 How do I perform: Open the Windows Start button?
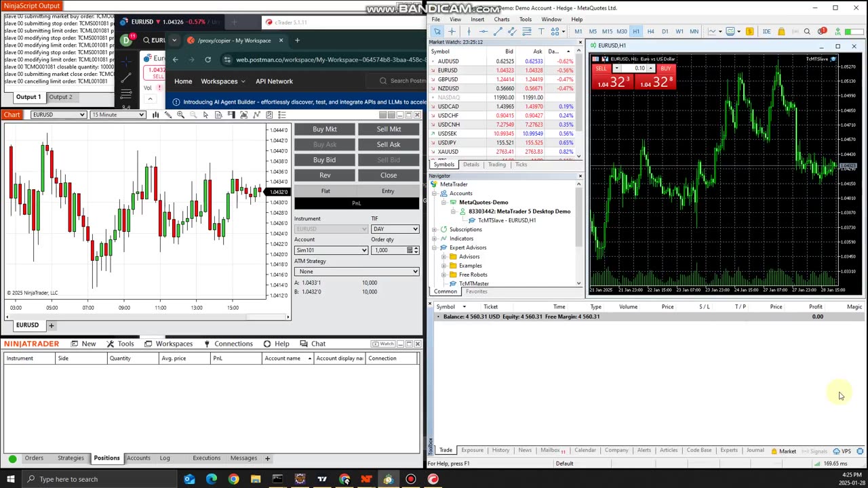[x=10, y=479]
